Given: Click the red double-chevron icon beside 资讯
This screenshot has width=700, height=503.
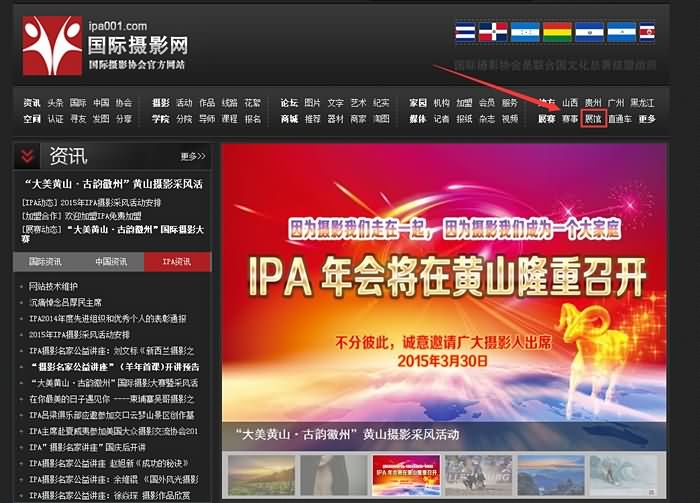Looking at the screenshot, I should pos(27,156).
